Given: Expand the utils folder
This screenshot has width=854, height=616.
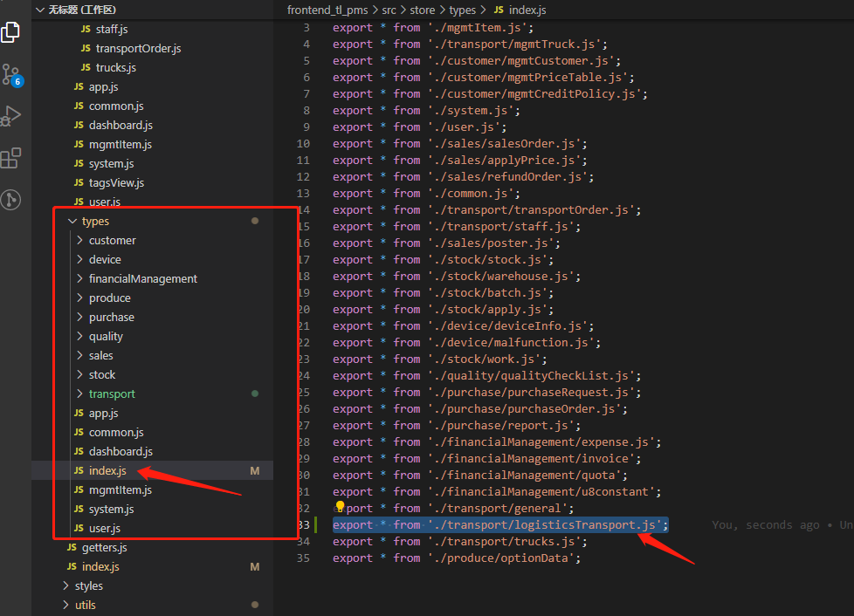Looking at the screenshot, I should (66, 606).
